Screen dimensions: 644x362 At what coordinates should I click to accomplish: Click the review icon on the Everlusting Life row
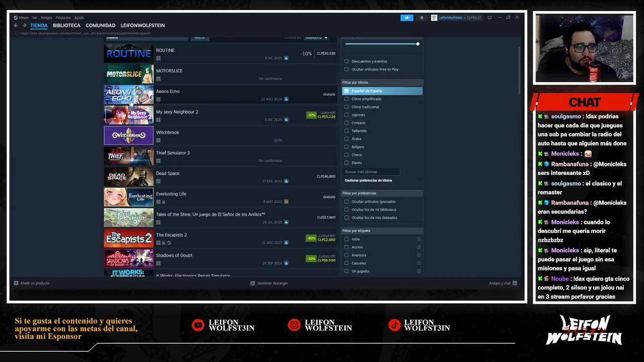click(x=286, y=202)
